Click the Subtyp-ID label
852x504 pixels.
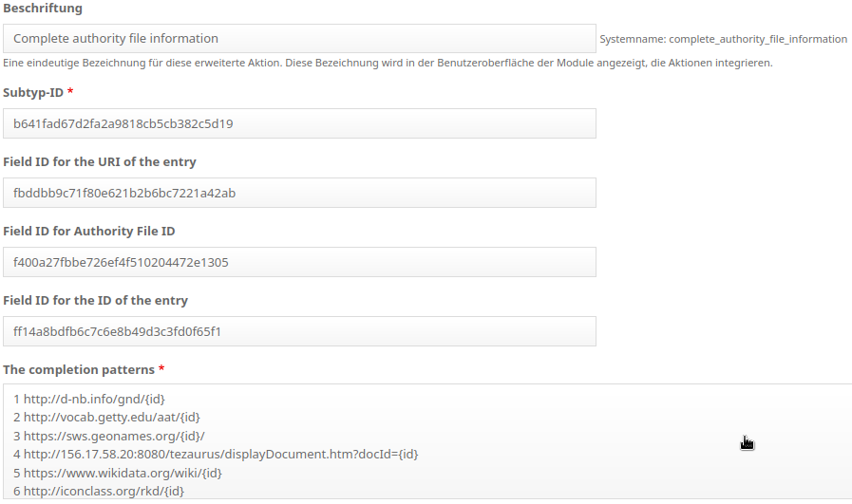pos(33,92)
